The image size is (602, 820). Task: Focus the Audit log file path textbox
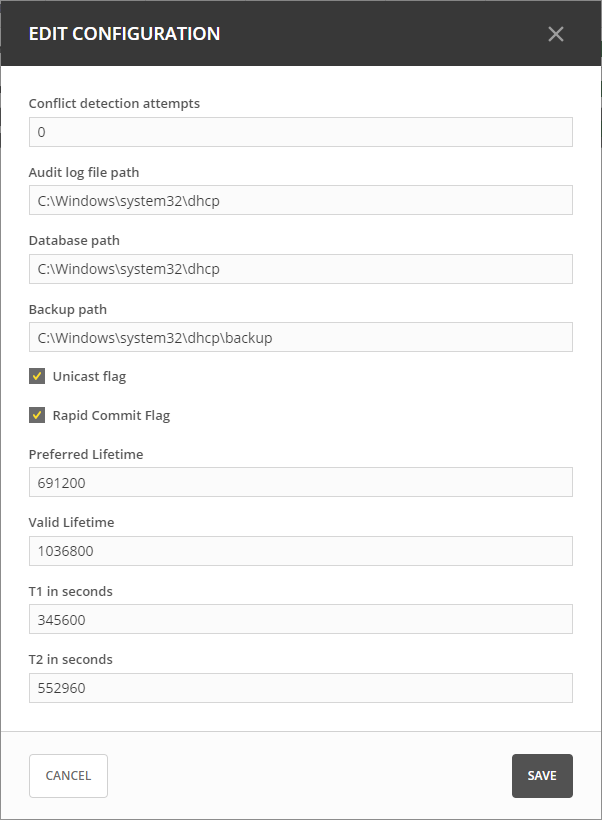point(300,200)
